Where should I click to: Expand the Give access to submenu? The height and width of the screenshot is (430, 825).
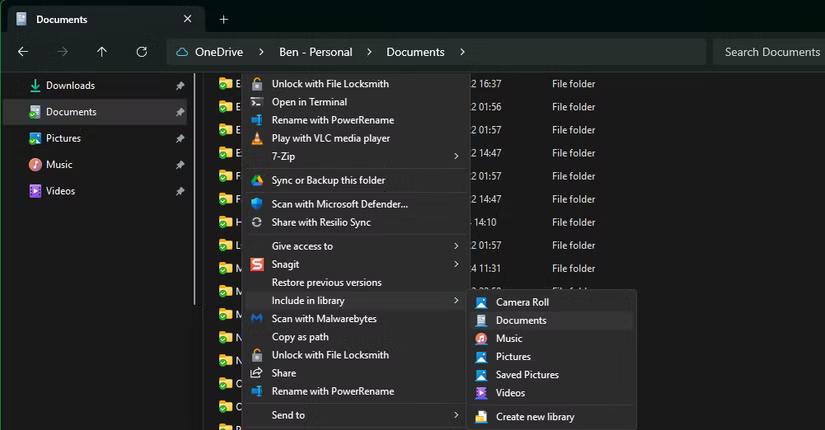click(456, 246)
